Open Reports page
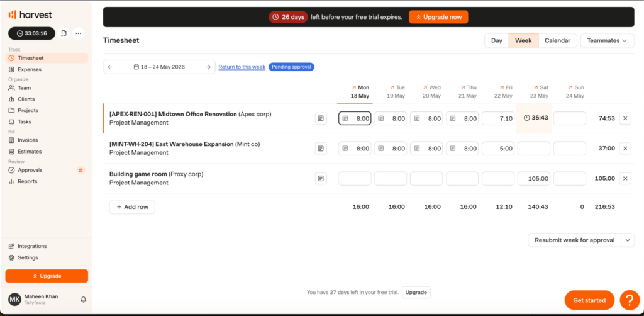 tap(47, 181)
